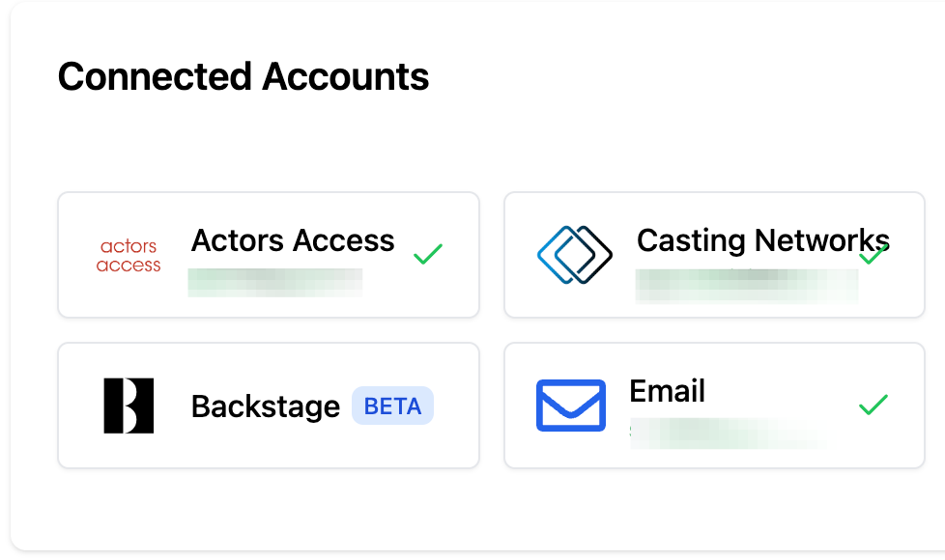
Task: Click the Actors Access red logo
Action: (129, 256)
